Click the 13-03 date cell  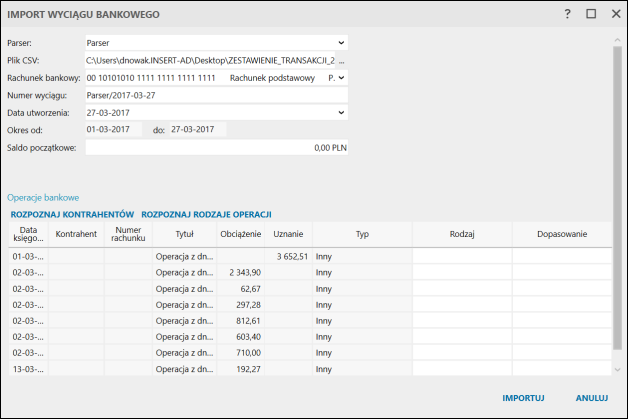(x=28, y=369)
